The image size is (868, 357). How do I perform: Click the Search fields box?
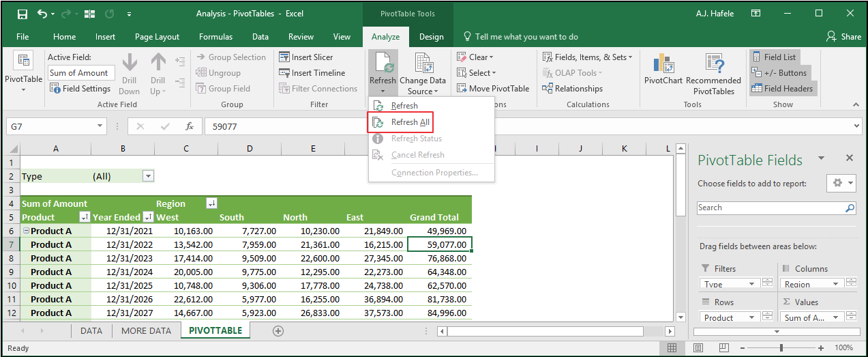tap(776, 208)
